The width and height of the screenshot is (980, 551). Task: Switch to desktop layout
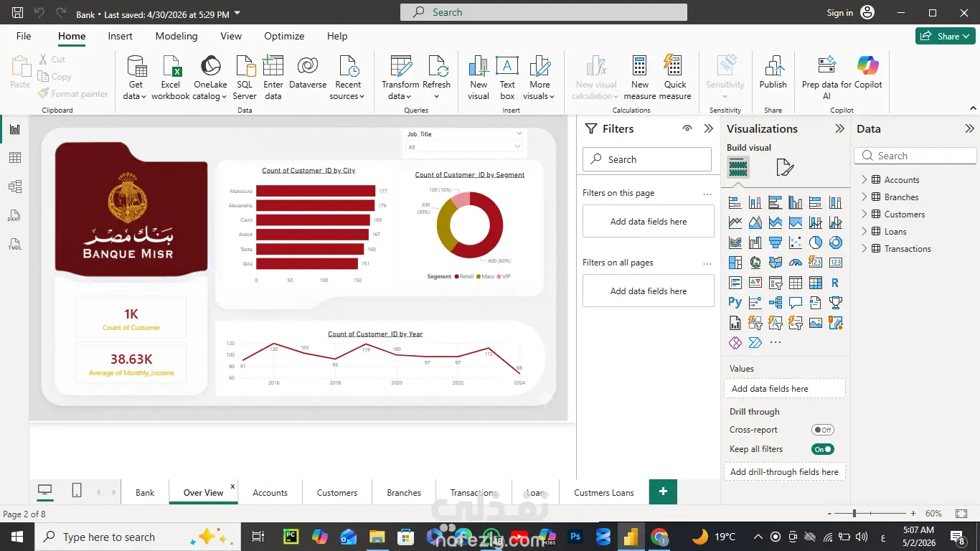45,491
